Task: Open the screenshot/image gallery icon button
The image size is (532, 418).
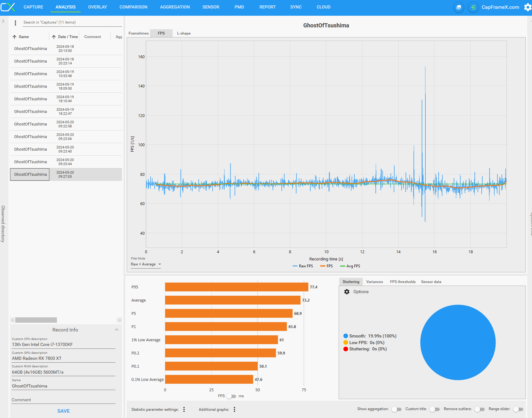Action: tap(459, 7)
